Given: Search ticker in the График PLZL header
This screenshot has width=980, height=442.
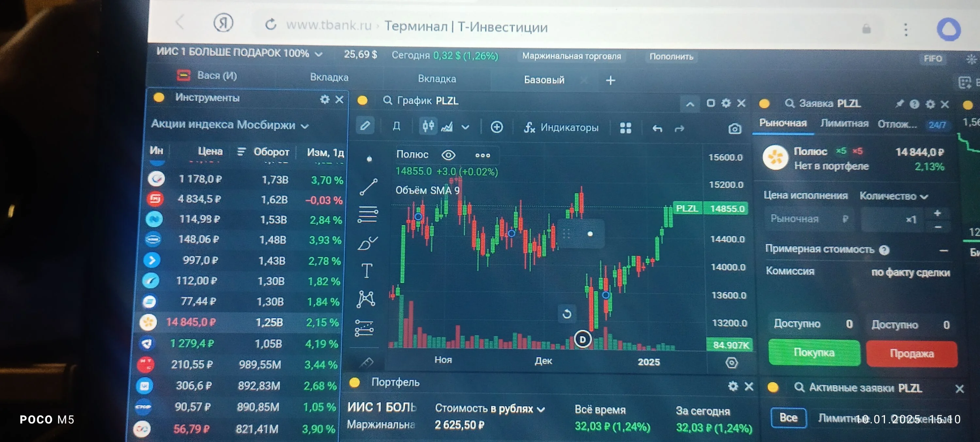Looking at the screenshot, I should [387, 100].
